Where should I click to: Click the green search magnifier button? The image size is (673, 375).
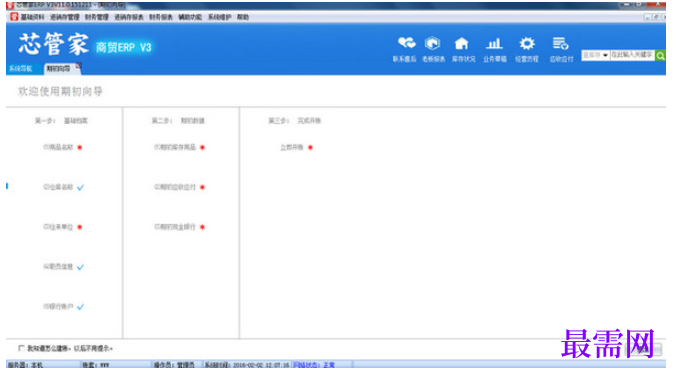click(660, 55)
